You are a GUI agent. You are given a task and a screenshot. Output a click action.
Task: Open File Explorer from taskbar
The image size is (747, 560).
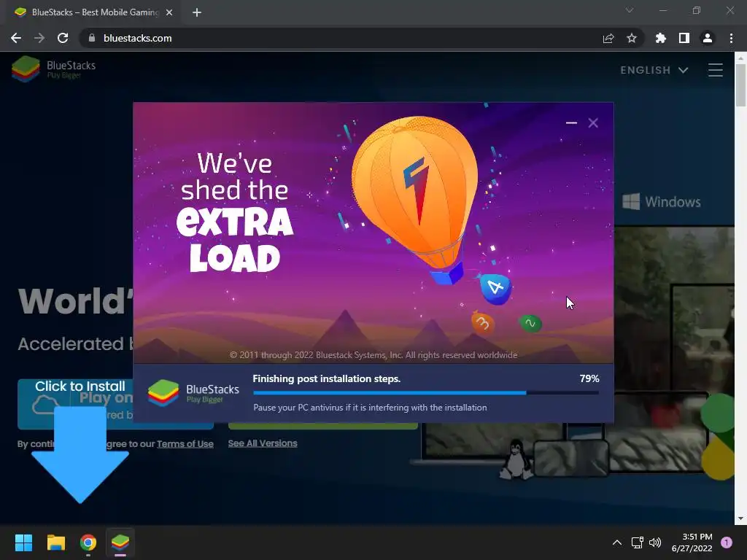(55, 542)
